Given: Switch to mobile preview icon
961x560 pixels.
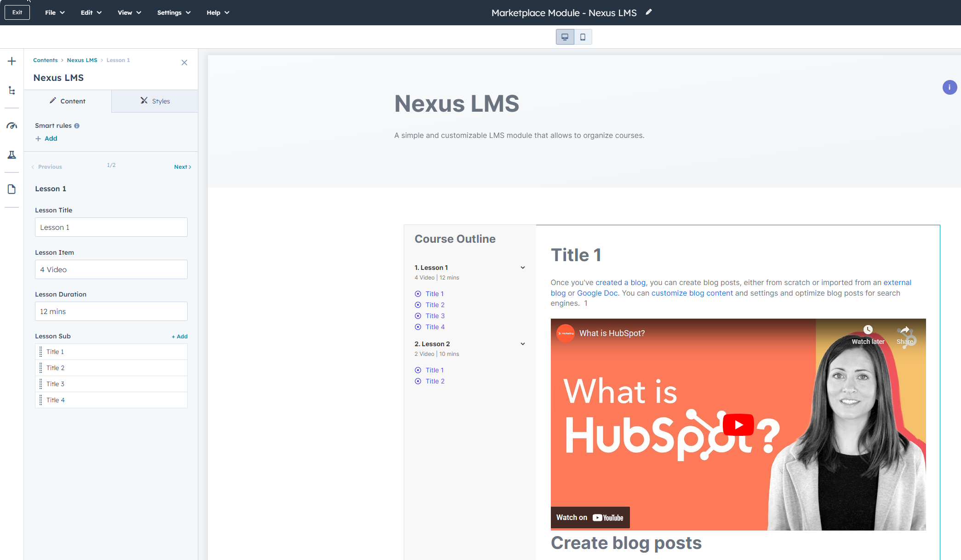Looking at the screenshot, I should tap(583, 37).
